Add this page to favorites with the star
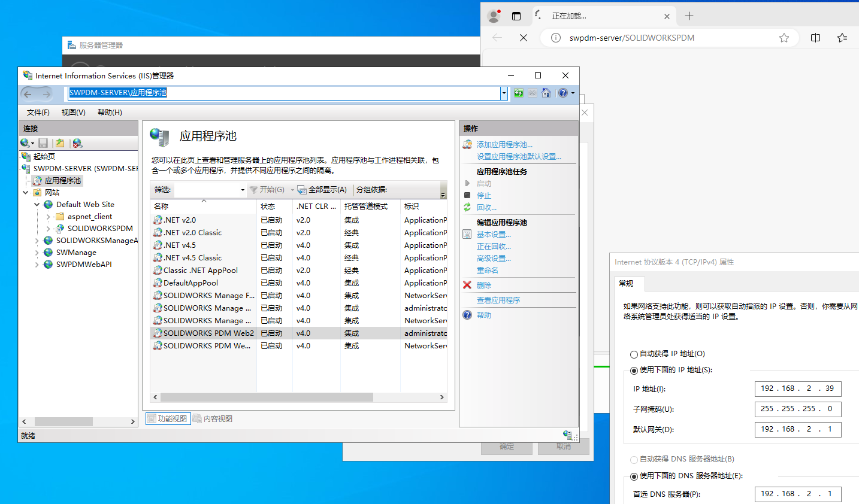Image resolution: width=859 pixels, height=504 pixels. click(x=784, y=38)
